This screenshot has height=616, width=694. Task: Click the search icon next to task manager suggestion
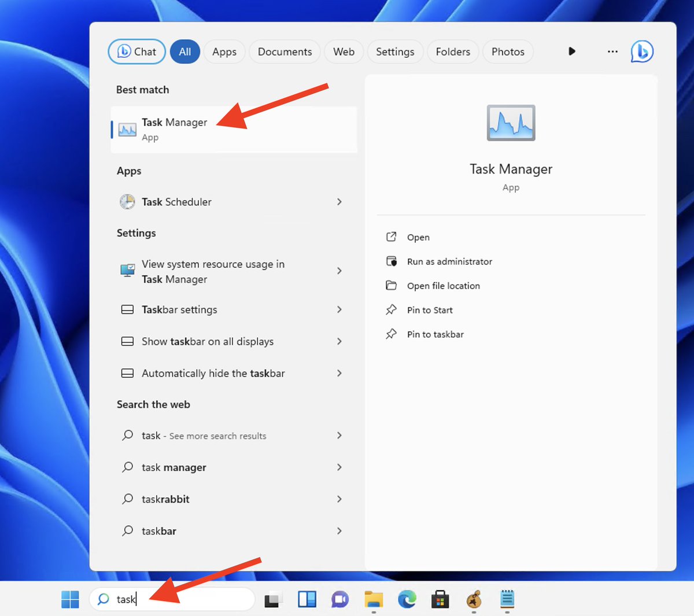pos(127,467)
